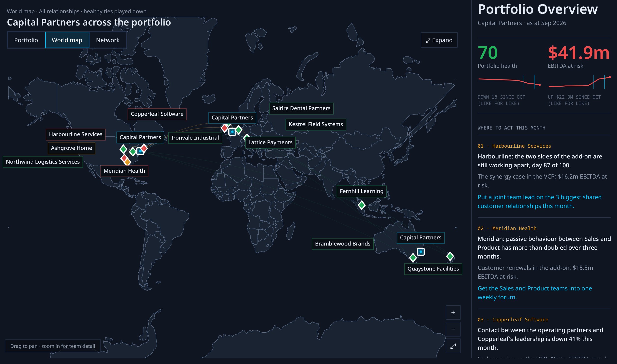617x364 pixels.
Task: Click the Lattice Payments map label
Action: (x=270, y=143)
